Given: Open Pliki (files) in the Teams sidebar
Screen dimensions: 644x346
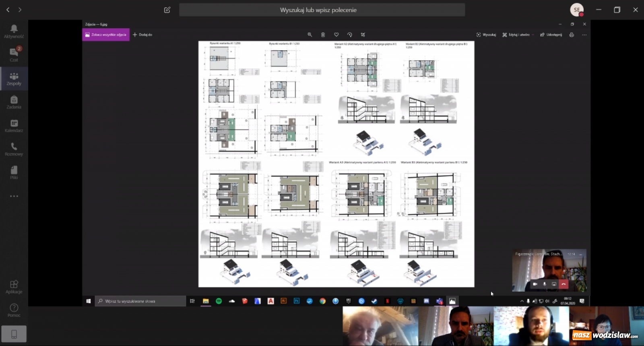Looking at the screenshot, I should tap(14, 172).
